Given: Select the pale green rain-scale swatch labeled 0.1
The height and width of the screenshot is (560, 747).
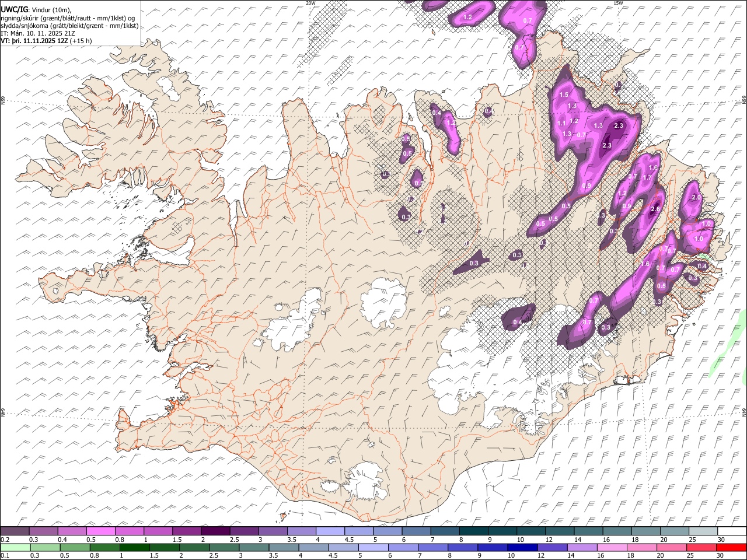Looking at the screenshot, I should (15, 547).
